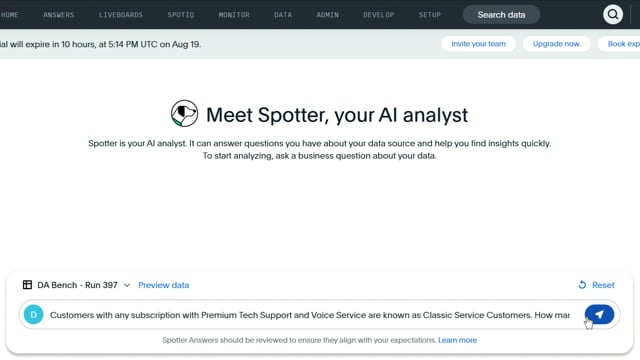Viewport: 640px width, 360px height.
Task: Switch to the Monitor tab
Action: [x=234, y=15]
